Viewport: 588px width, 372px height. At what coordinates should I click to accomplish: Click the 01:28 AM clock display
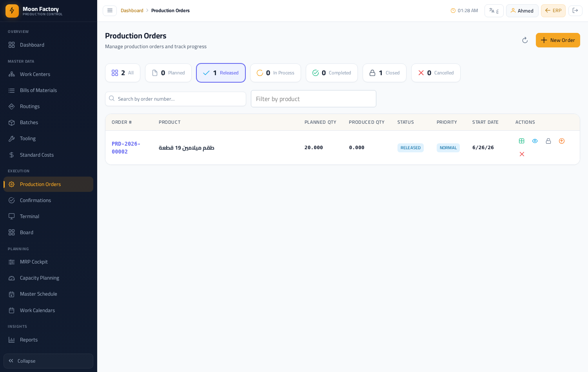(x=464, y=11)
